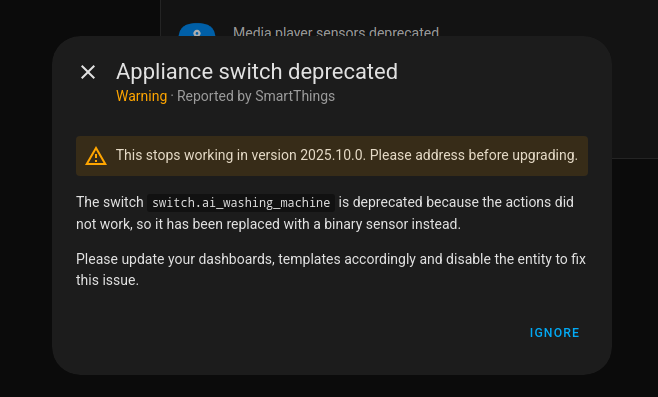
Task: Click the Please address before upgrading text
Action: [x=474, y=155]
